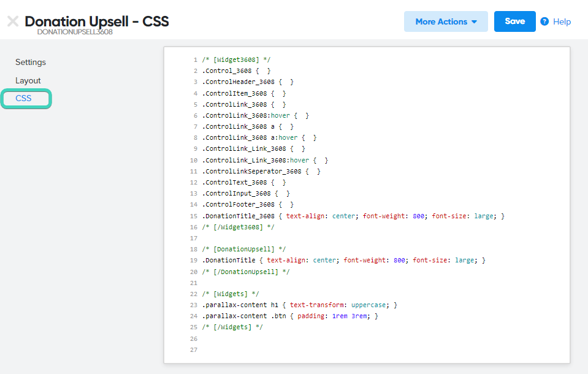Click line number 21 in the gutter
Screen dimensions: 588x374
tap(194, 283)
